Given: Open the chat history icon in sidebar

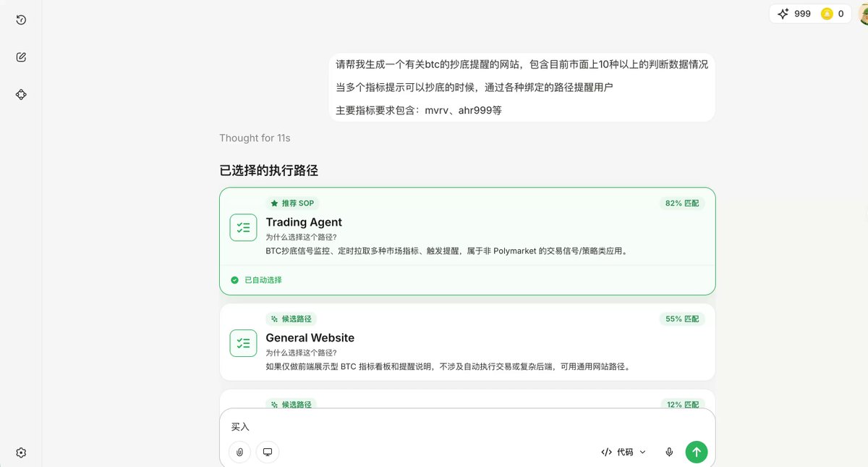Looking at the screenshot, I should click(21, 20).
